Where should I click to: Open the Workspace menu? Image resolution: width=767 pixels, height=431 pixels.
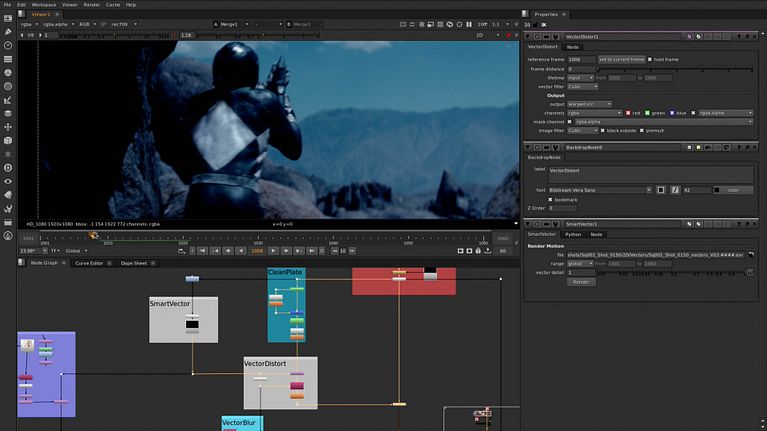pyautogui.click(x=43, y=4)
